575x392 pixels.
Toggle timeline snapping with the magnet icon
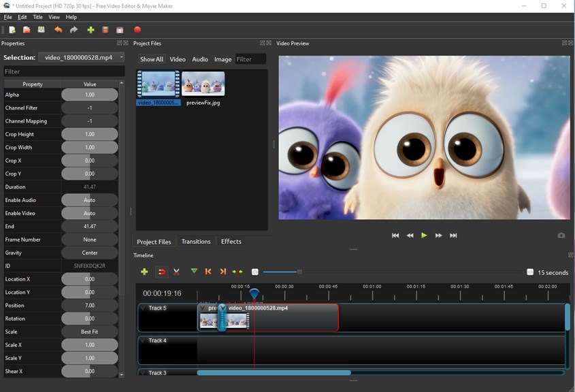pyautogui.click(x=162, y=272)
